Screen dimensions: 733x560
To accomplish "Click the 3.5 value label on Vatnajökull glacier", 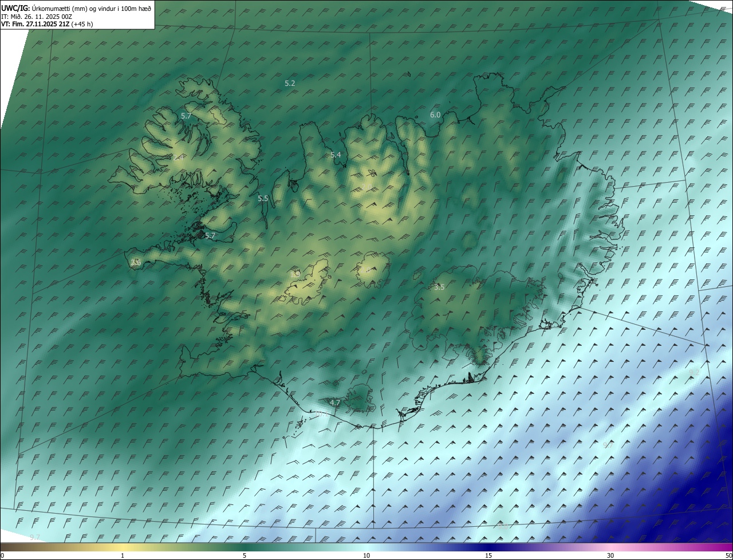I will pyautogui.click(x=439, y=287).
